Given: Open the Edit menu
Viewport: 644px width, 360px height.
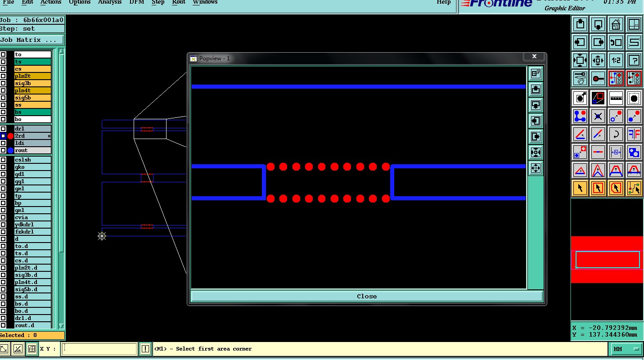Looking at the screenshot, I should (x=27, y=2).
